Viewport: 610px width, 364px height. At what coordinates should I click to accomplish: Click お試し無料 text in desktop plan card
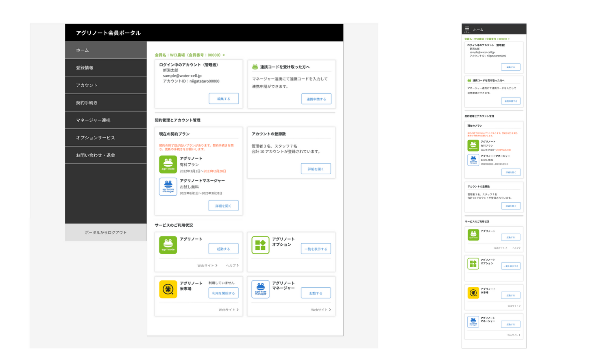click(x=190, y=187)
